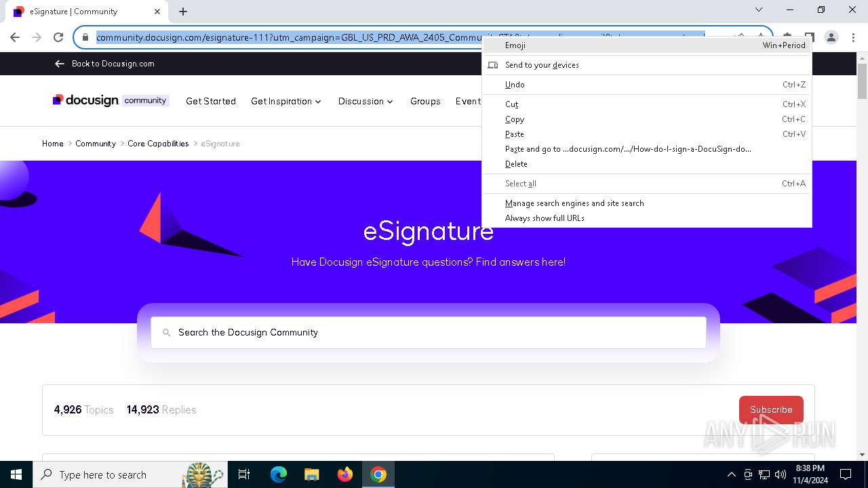Click the Type here to search box
Screen dimensions: 868x488
coord(129,474)
